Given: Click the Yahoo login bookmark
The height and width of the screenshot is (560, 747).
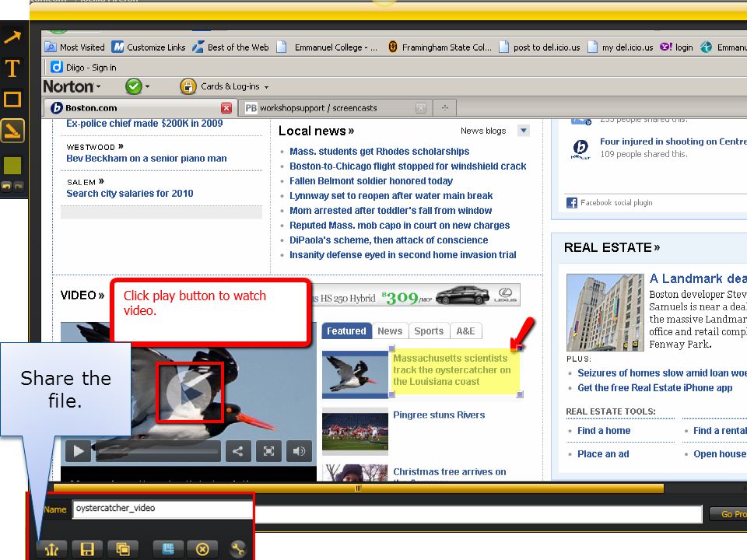Looking at the screenshot, I should [x=676, y=47].
